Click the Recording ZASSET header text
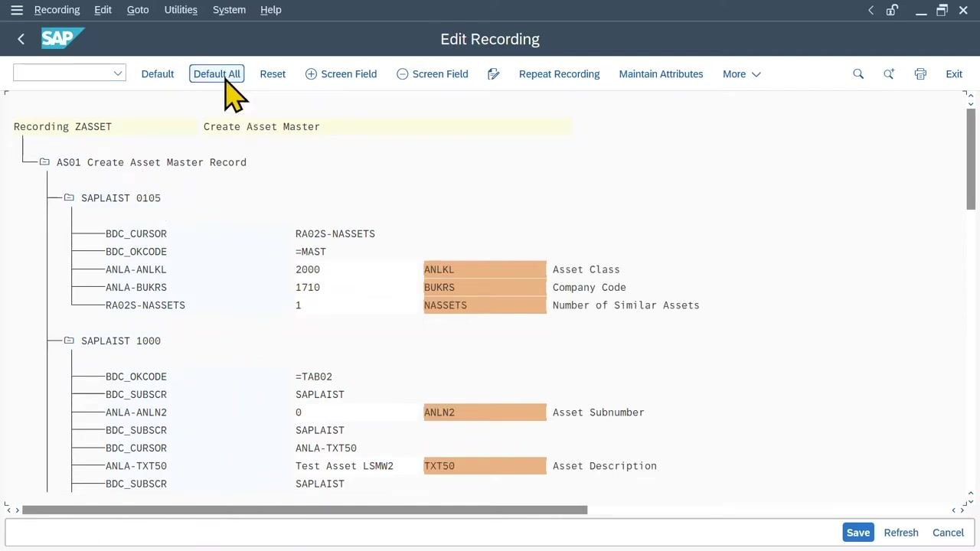This screenshot has height=551, width=980. [63, 126]
